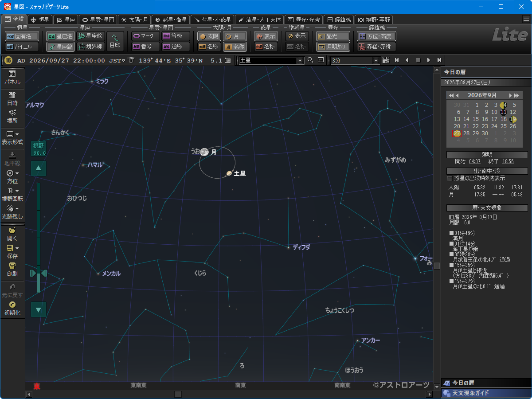
Task: Click the 目印 asterism marker button
Action: click(115, 41)
